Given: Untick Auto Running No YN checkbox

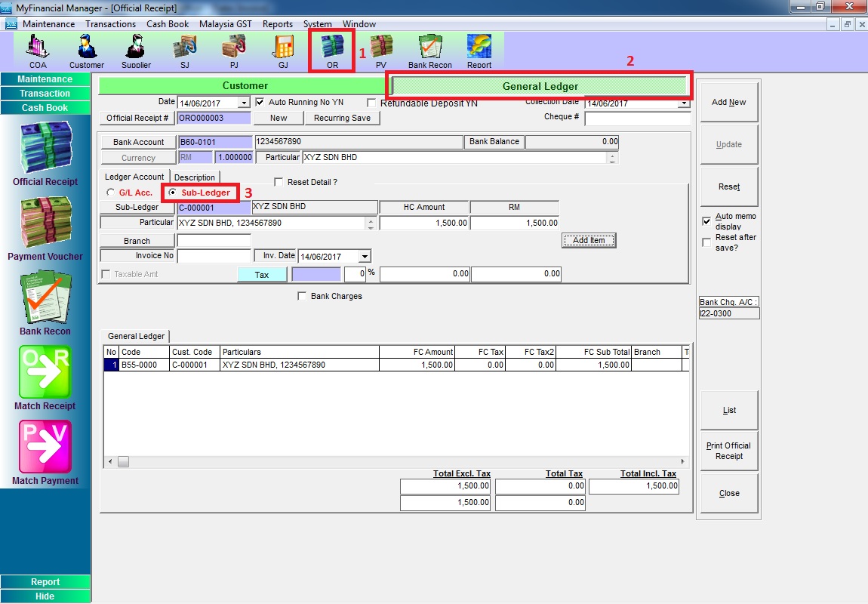Looking at the screenshot, I should click(260, 102).
